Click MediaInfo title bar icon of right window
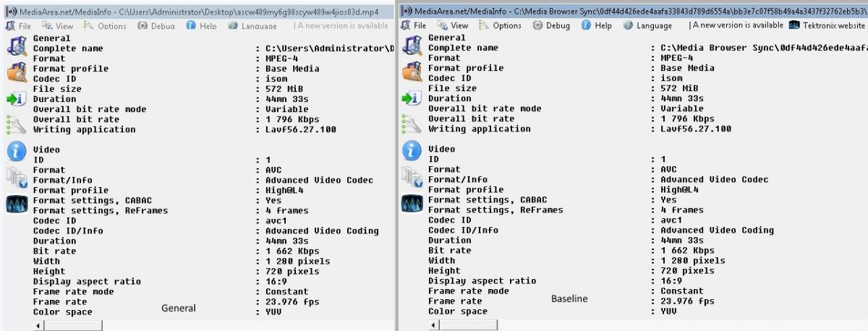 (x=407, y=12)
